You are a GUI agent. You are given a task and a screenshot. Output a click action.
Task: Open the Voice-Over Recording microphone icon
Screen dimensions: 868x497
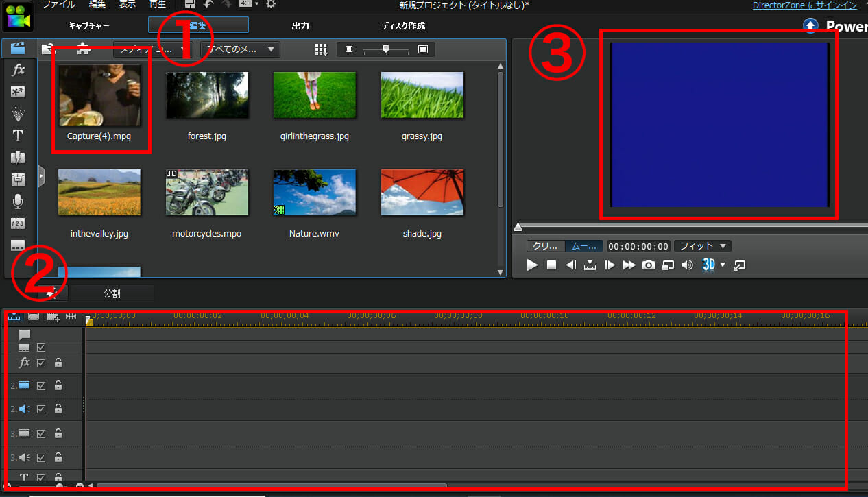coord(19,201)
